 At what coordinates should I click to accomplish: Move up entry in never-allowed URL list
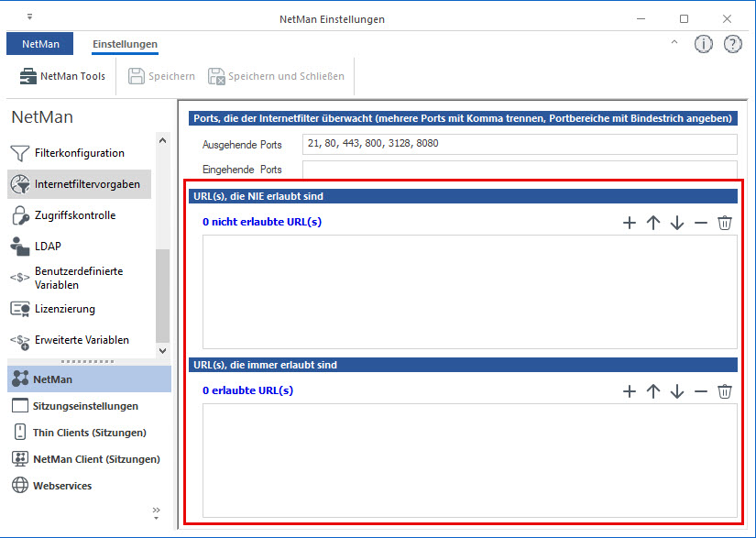coord(652,223)
